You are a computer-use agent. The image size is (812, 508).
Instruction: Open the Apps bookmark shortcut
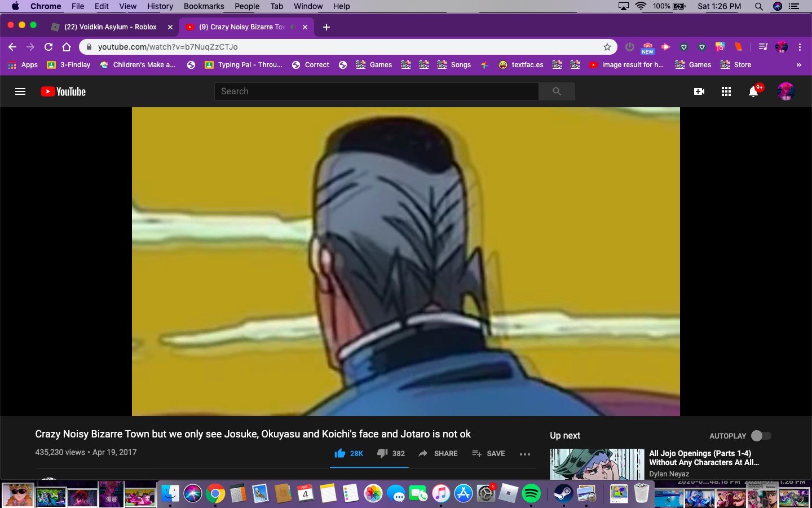[23, 65]
